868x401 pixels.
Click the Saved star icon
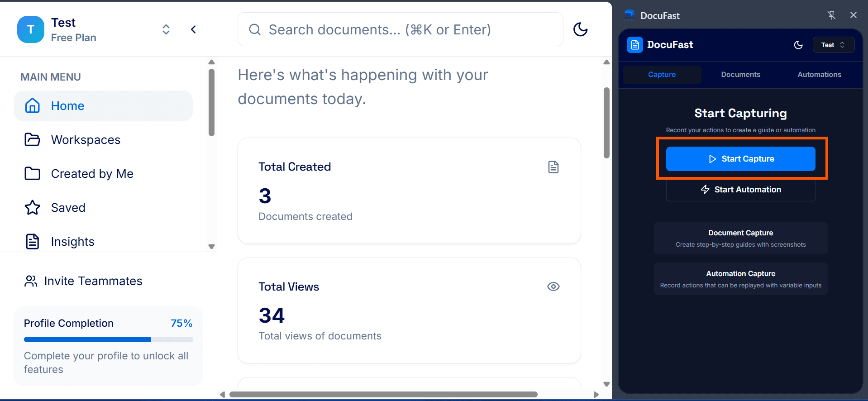32,207
